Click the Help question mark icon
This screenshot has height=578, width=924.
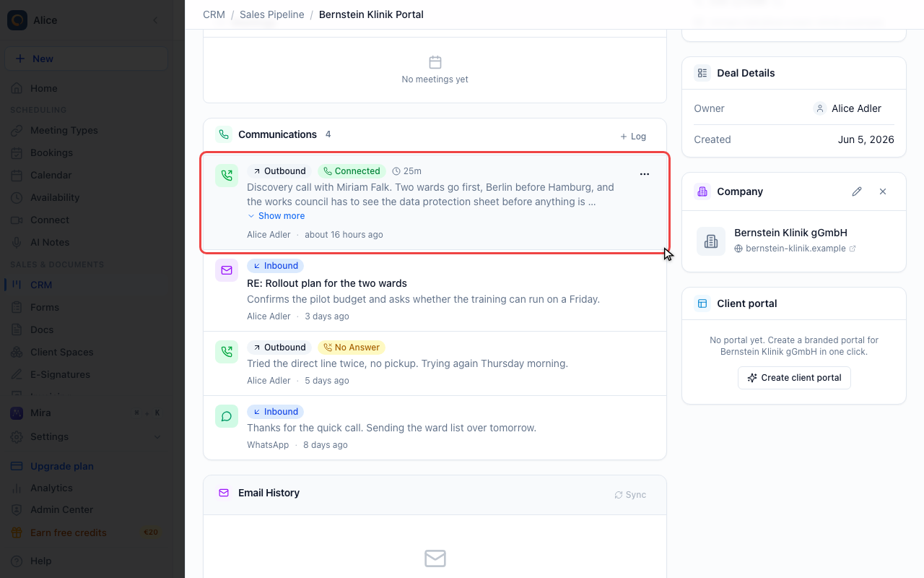[17, 561]
